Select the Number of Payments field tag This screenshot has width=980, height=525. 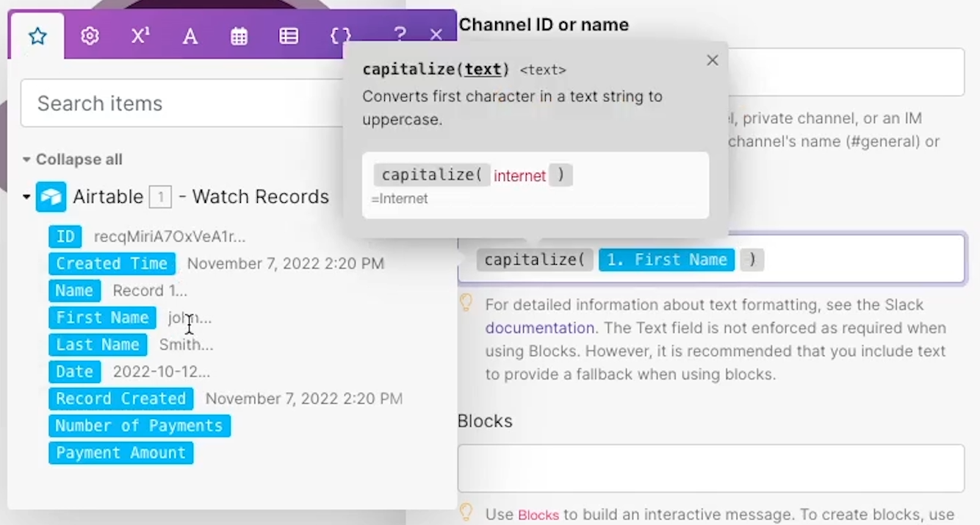(139, 426)
